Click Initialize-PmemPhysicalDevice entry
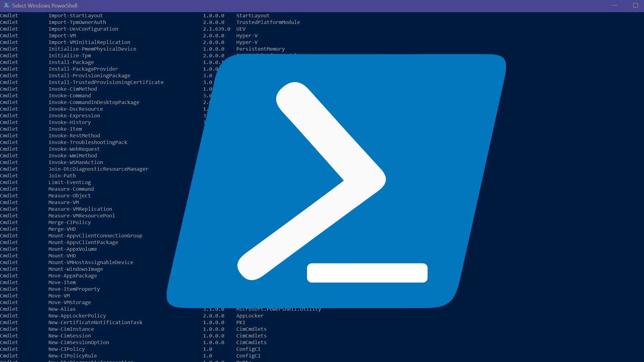This screenshot has width=644, height=362. 92,49
